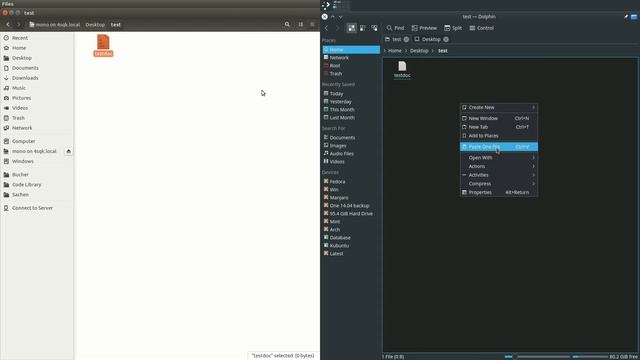Image resolution: width=640 pixels, height=360 pixels.
Task: Select the testdoc file in Dolphin
Action: pos(402,70)
